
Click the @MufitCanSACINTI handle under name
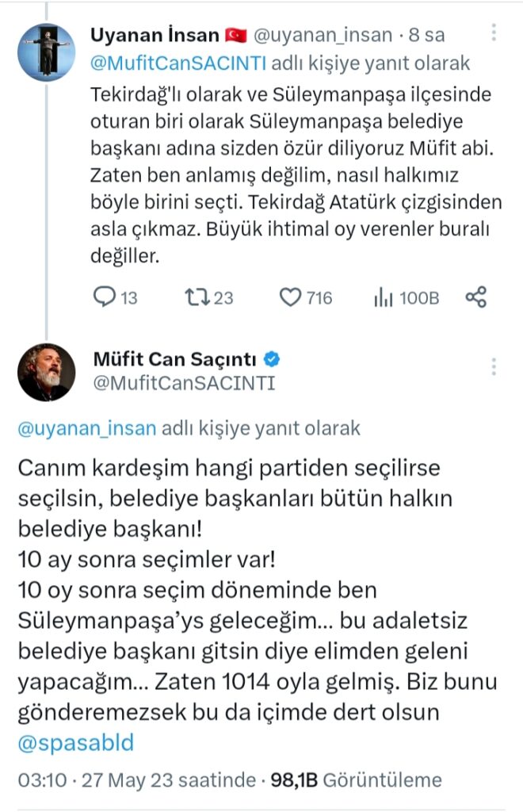pos(184,383)
